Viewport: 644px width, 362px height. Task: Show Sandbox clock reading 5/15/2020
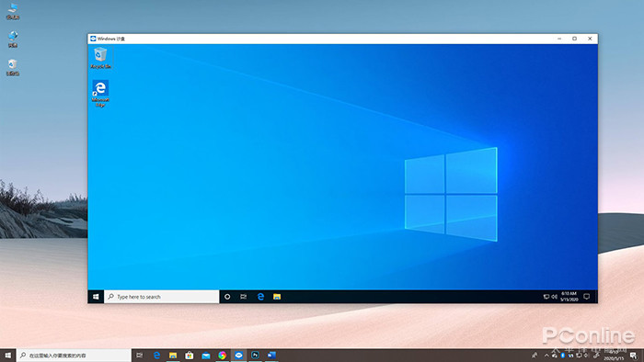coord(569,297)
